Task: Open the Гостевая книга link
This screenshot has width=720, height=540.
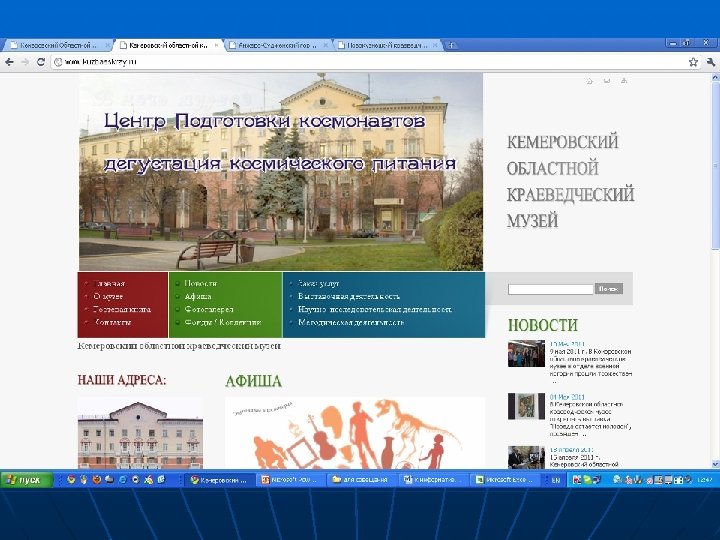Action: pyautogui.click(x=122, y=309)
